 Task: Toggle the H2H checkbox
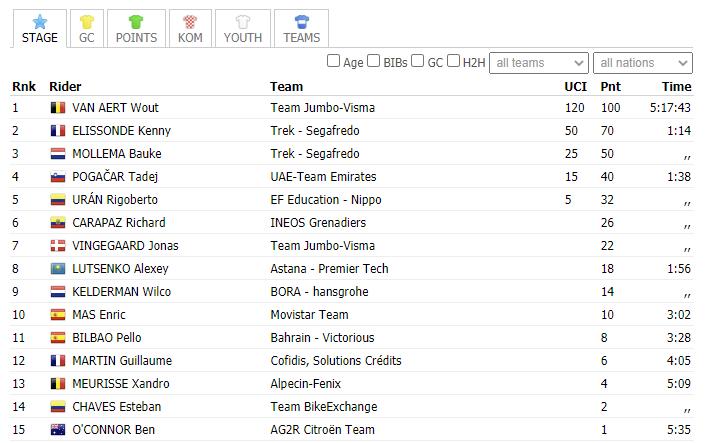click(453, 61)
